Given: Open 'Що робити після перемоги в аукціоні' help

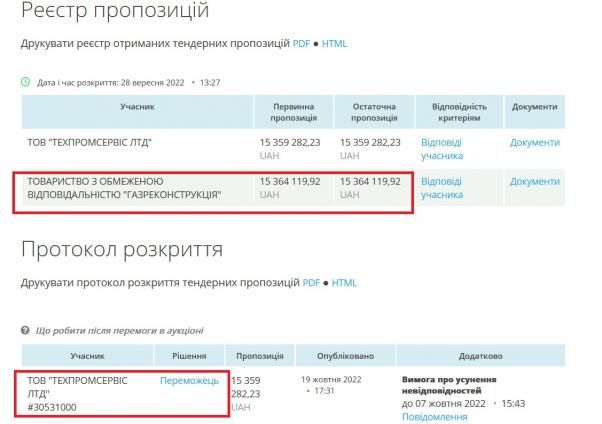Looking at the screenshot, I should click(x=119, y=331).
